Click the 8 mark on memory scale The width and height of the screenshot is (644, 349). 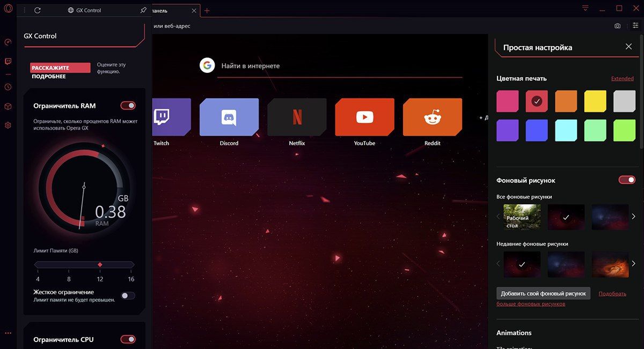69,279
